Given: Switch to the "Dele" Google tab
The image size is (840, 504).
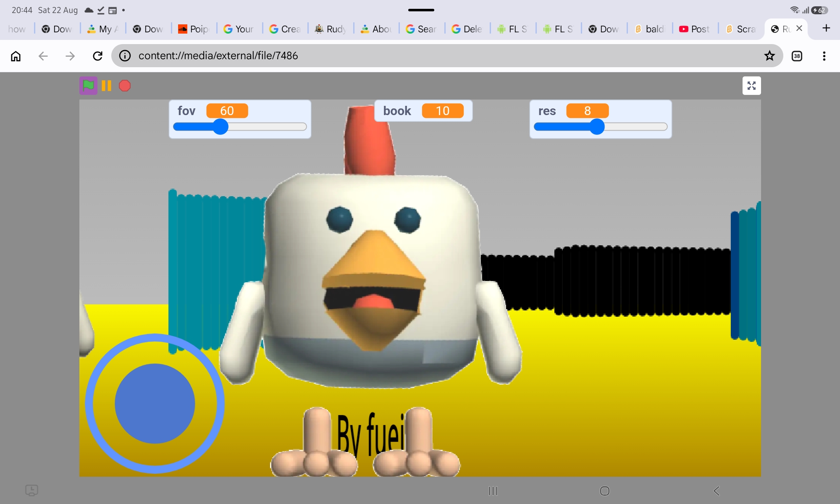Looking at the screenshot, I should click(468, 29).
